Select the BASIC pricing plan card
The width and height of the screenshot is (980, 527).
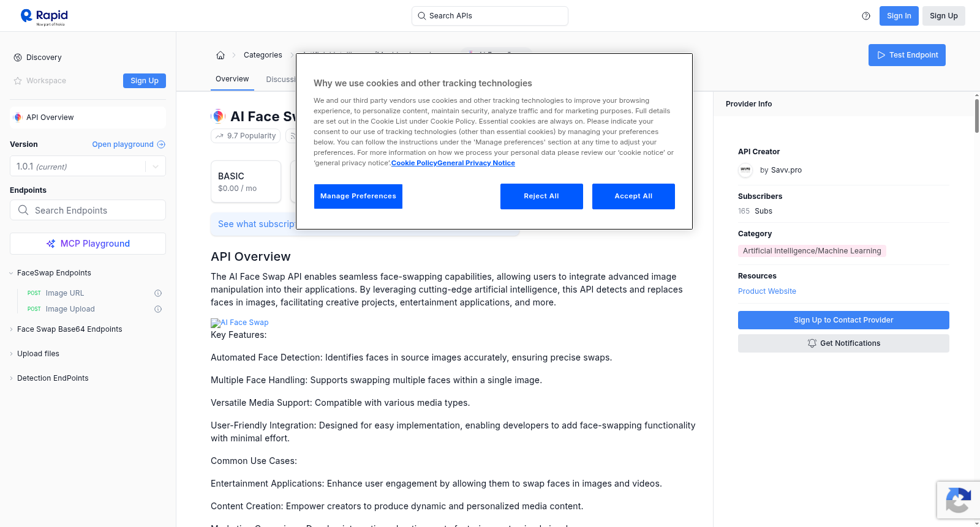coord(246,182)
